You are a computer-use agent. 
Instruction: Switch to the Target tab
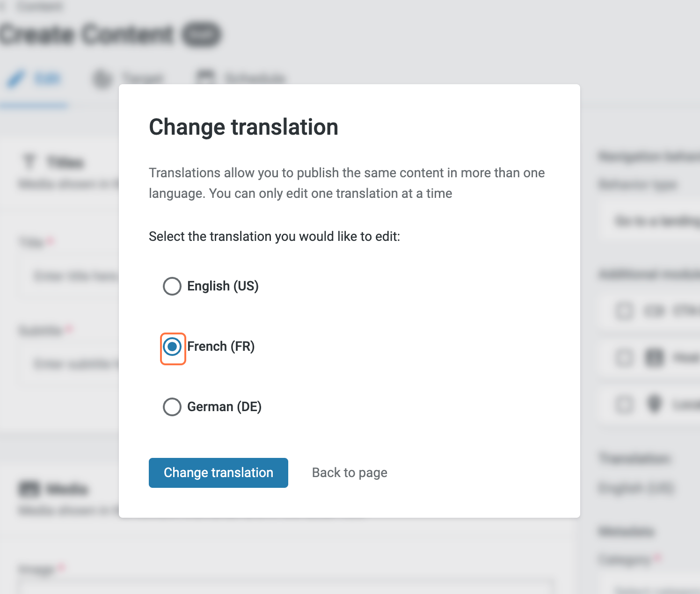[142, 79]
